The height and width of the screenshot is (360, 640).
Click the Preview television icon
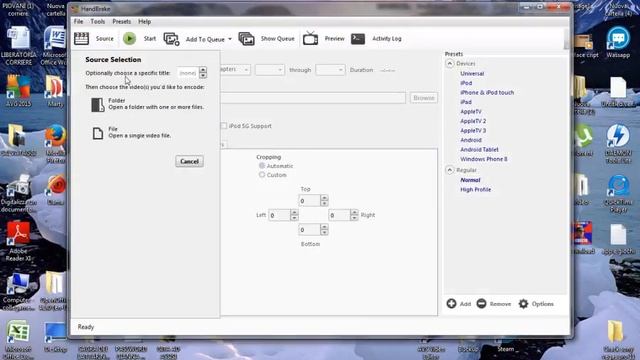[x=310, y=38]
